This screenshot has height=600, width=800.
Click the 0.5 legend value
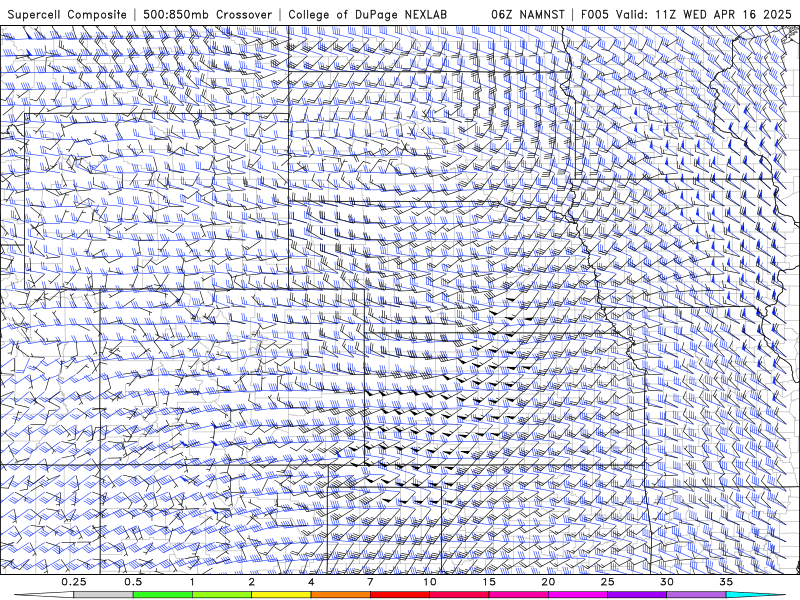133,582
